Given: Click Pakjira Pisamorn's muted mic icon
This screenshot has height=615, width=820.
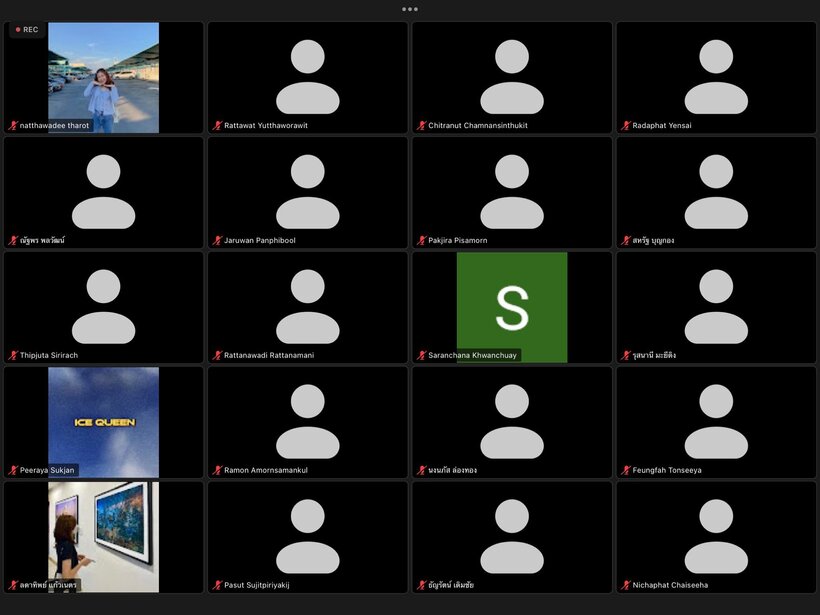Looking at the screenshot, I should point(422,241).
